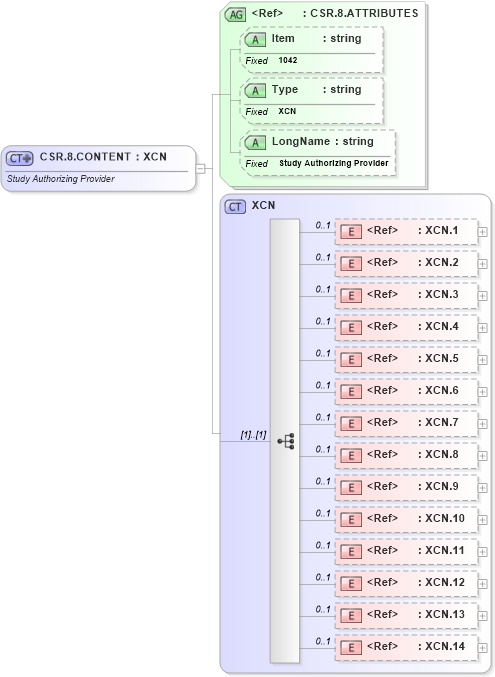495x677 pixels.
Task: Expand the XCN.1 element reference
Action: tap(482, 232)
